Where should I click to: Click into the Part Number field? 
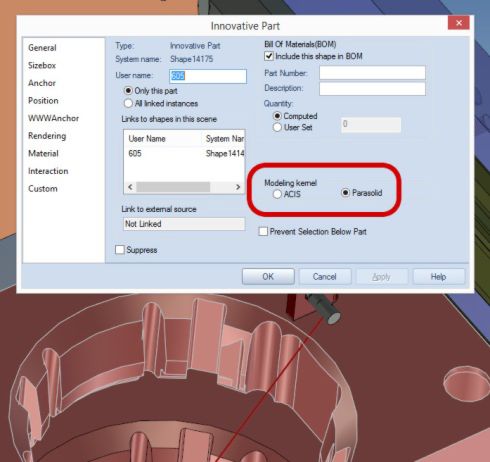coord(372,73)
